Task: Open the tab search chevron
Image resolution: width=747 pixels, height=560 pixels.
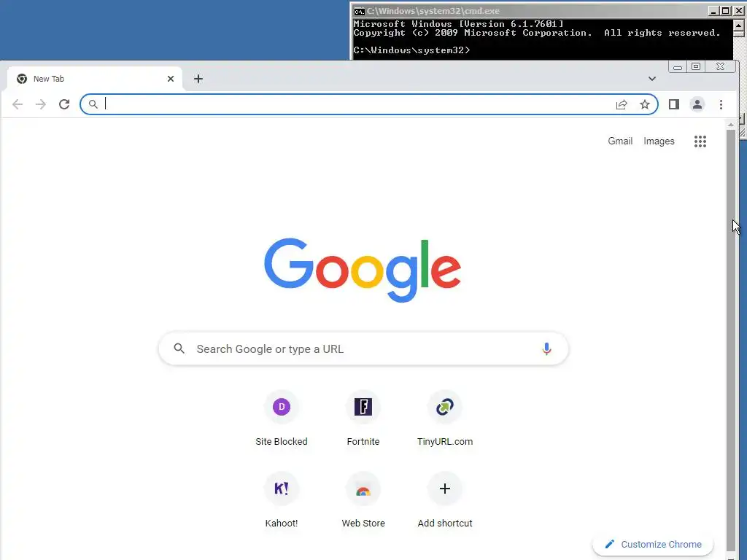Action: coord(652,79)
